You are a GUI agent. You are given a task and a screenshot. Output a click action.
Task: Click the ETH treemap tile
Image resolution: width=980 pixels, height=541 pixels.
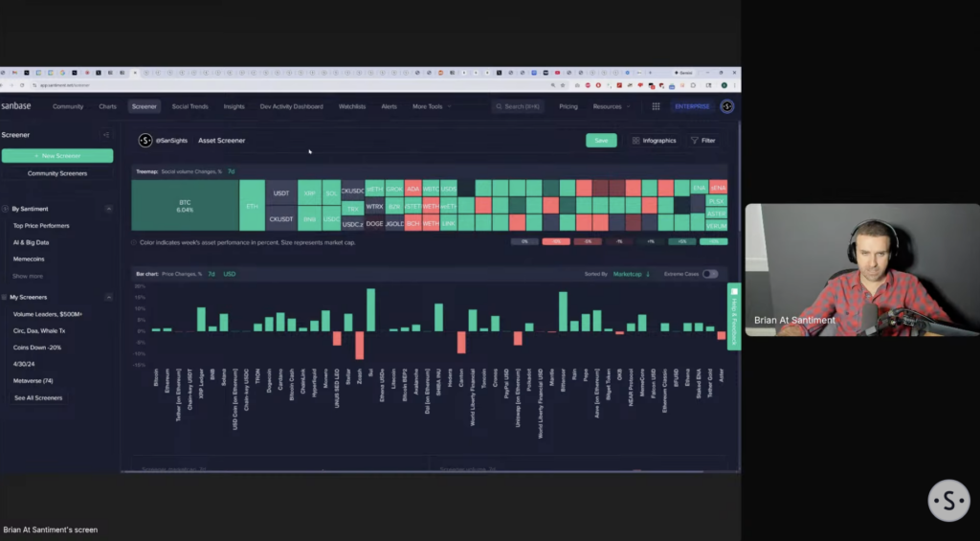point(252,206)
